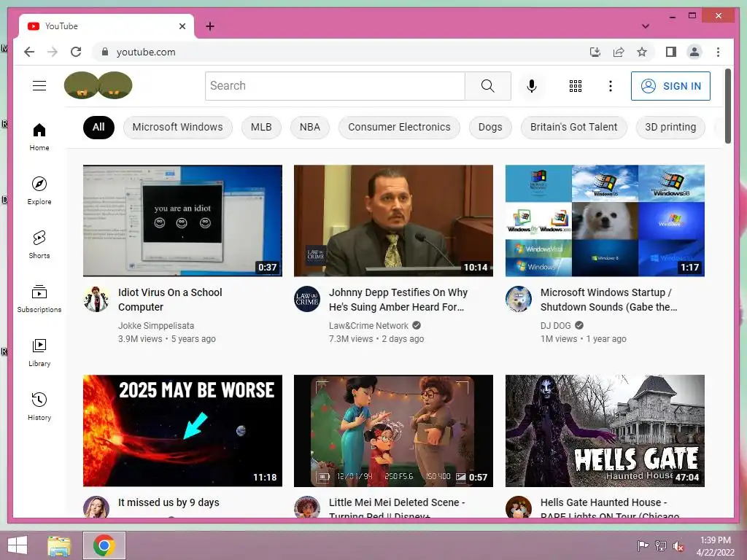This screenshot has height=560, width=747.
Task: Visit DJ DOG channel name
Action: (555, 326)
